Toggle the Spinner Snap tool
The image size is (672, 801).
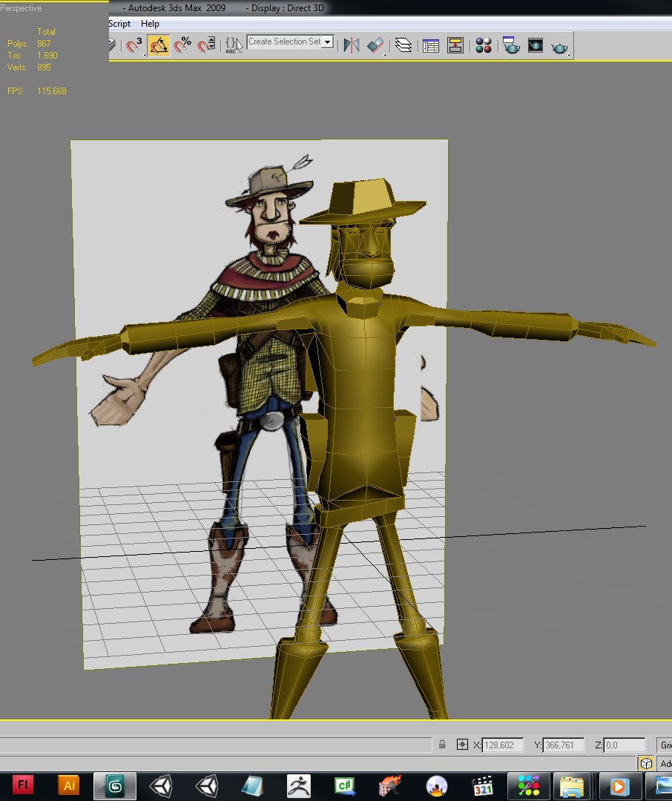tap(206, 45)
